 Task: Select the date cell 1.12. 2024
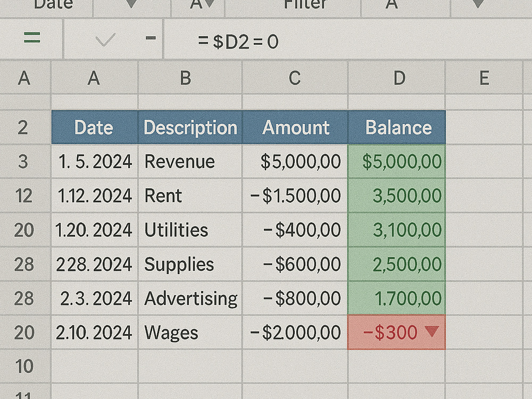pyautogui.click(x=95, y=196)
